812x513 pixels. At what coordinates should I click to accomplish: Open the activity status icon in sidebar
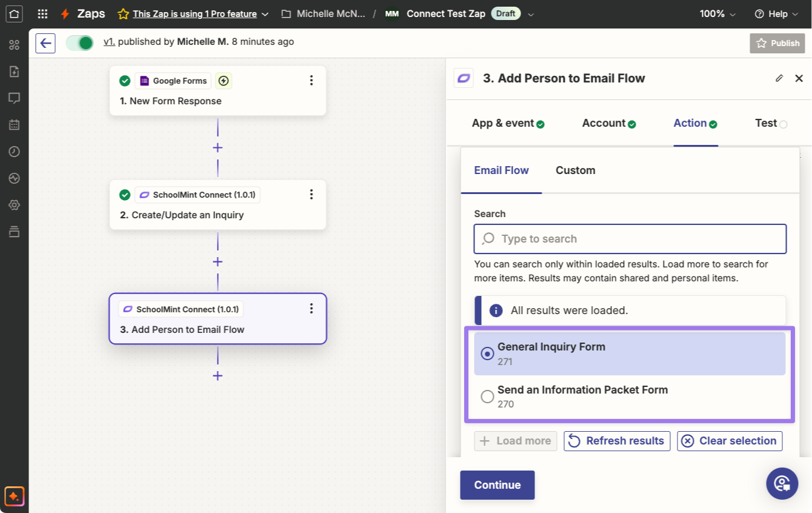(15, 178)
